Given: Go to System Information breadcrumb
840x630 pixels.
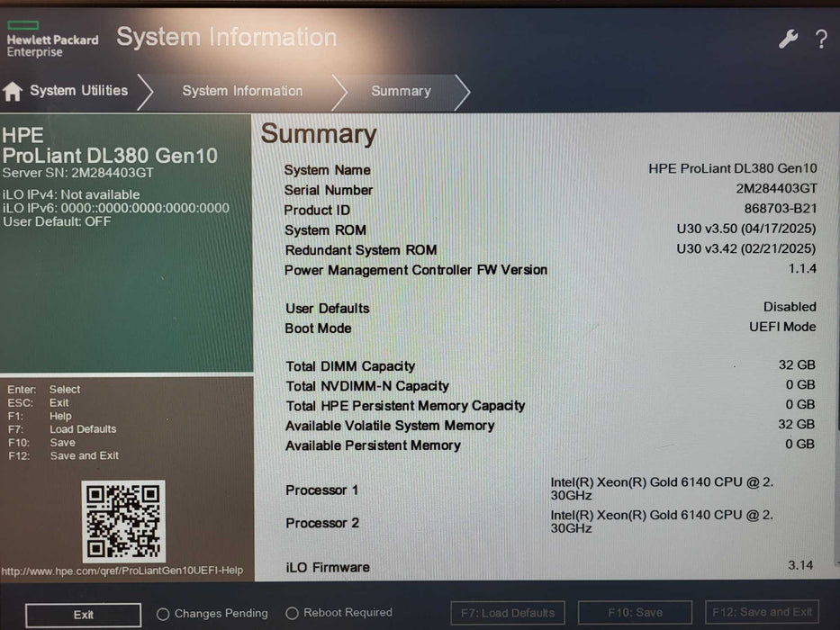Looking at the screenshot, I should (x=242, y=91).
